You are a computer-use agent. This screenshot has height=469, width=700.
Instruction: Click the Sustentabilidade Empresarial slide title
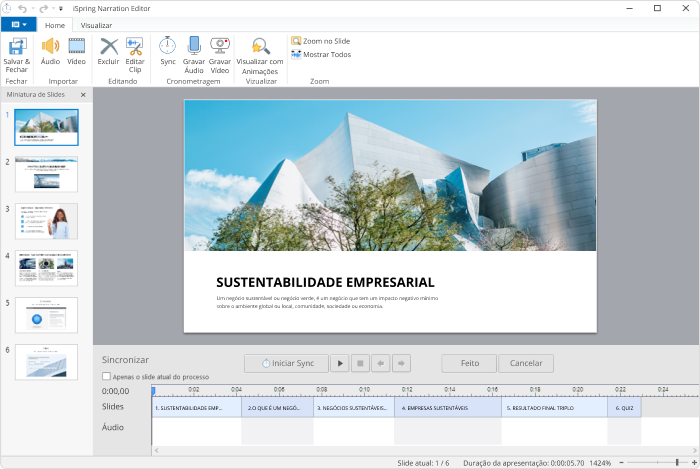(x=325, y=282)
